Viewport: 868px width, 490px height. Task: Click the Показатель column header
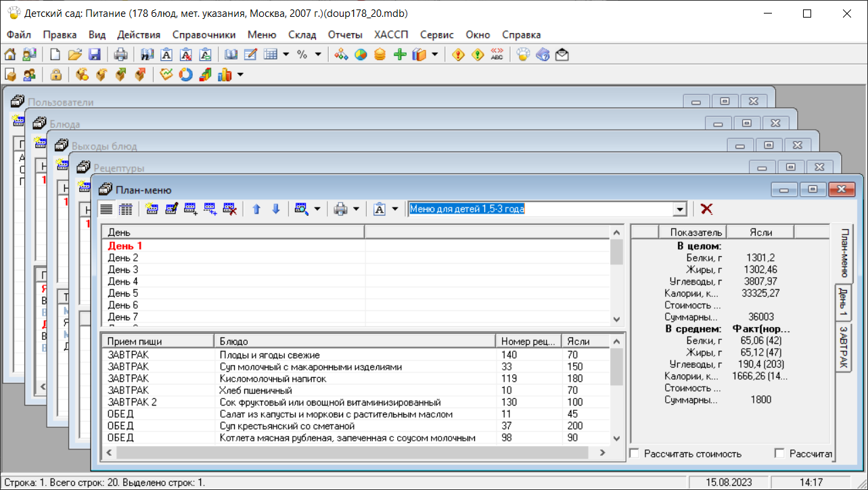click(x=693, y=232)
